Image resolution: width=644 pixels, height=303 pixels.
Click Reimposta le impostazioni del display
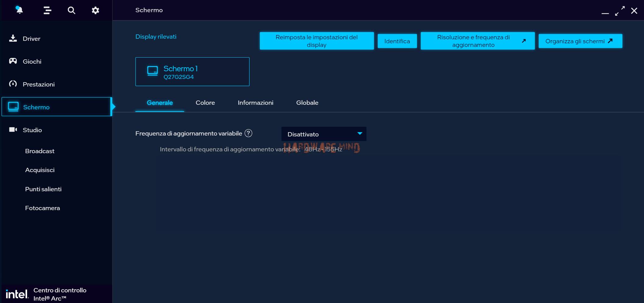click(x=317, y=41)
